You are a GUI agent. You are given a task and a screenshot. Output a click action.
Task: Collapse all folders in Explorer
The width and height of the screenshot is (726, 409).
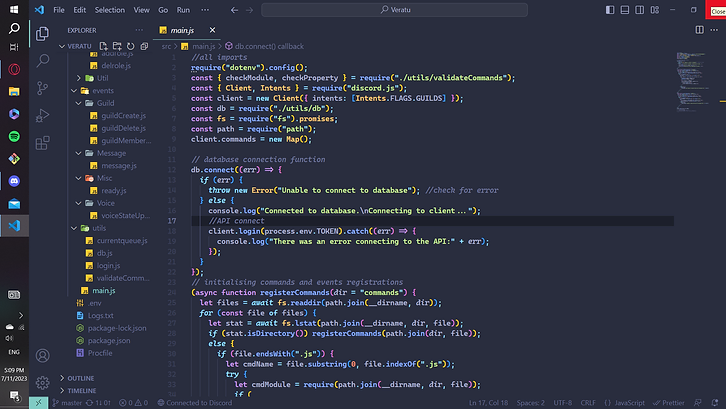(x=142, y=46)
